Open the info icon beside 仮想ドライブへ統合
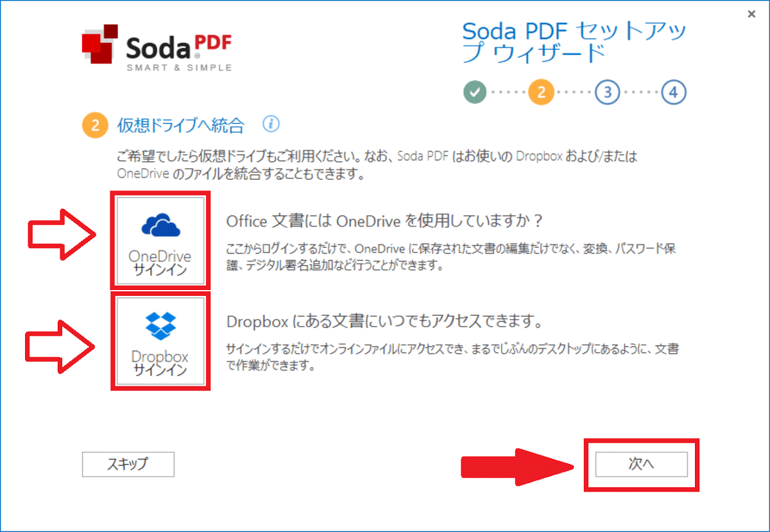 click(x=271, y=124)
